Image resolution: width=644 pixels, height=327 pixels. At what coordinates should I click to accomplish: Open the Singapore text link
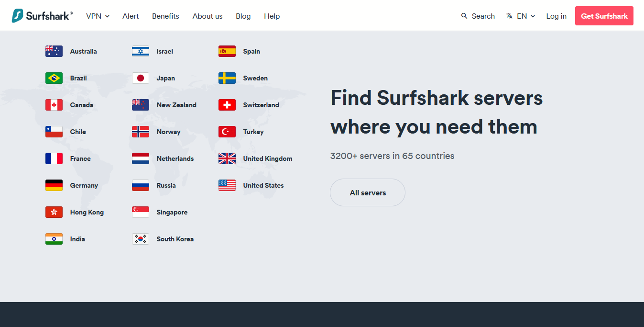pos(172,212)
